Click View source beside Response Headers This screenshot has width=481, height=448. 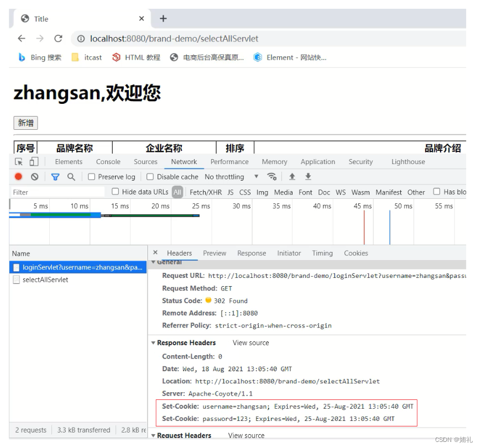click(250, 342)
